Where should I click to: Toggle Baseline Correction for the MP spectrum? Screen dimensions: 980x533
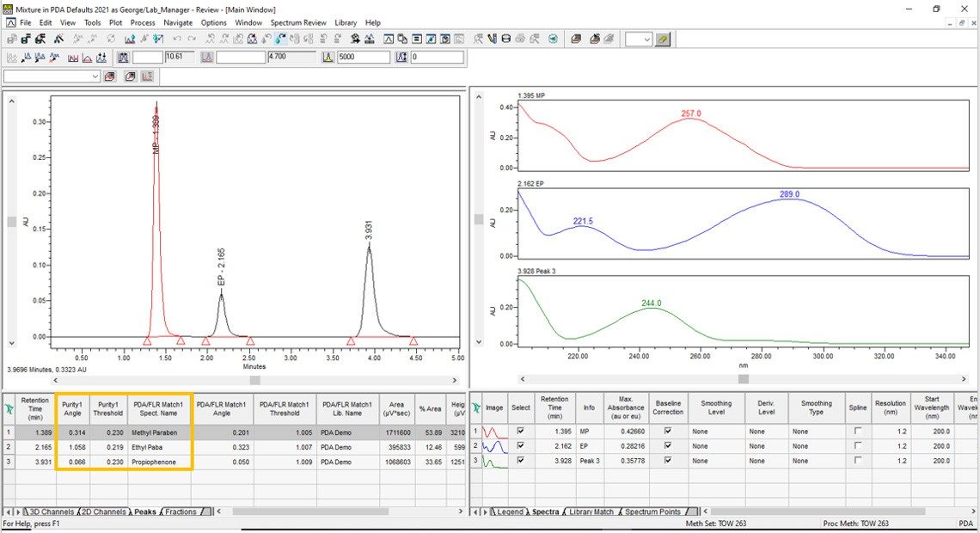668,432
